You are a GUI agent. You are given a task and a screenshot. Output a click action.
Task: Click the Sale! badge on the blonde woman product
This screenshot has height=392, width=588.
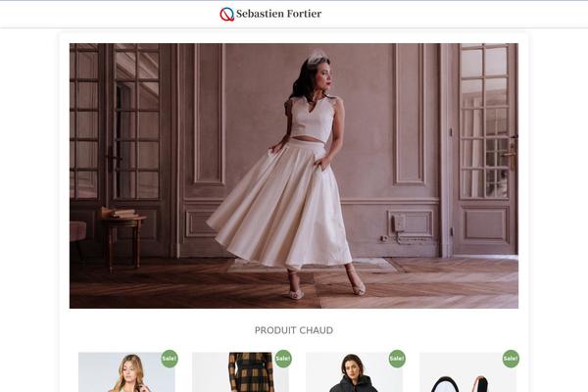tap(170, 359)
